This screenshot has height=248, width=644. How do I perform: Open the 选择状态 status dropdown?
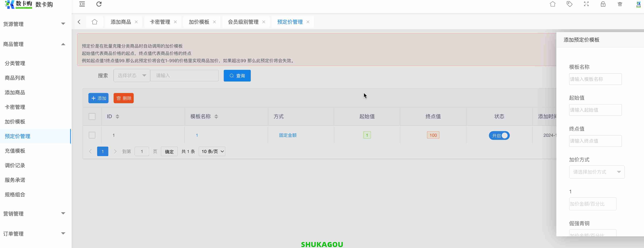[131, 75]
